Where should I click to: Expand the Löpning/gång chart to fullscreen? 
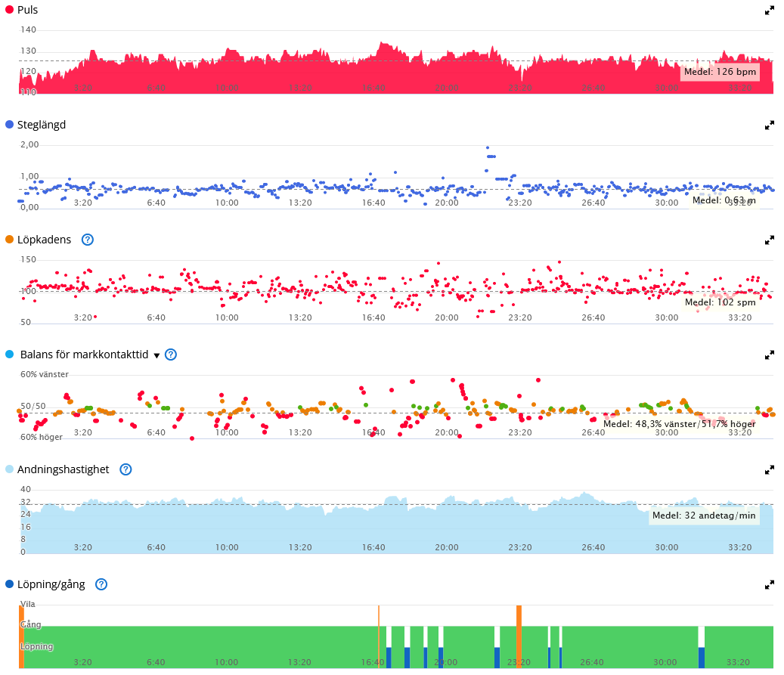pyautogui.click(x=770, y=586)
